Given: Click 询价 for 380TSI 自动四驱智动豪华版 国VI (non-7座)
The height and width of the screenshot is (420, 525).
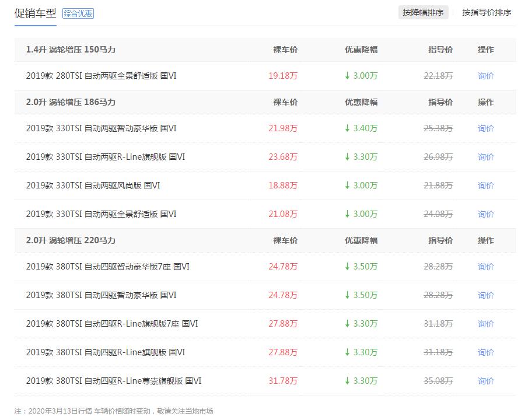Looking at the screenshot, I should pos(485,295).
